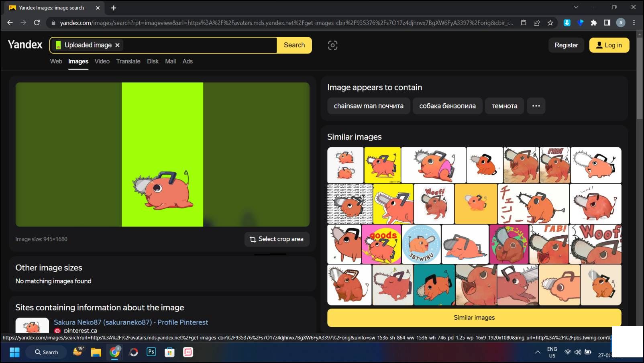Open Microsoft Store from taskbar
Screen dimensions: 644x363
(x=170, y=352)
